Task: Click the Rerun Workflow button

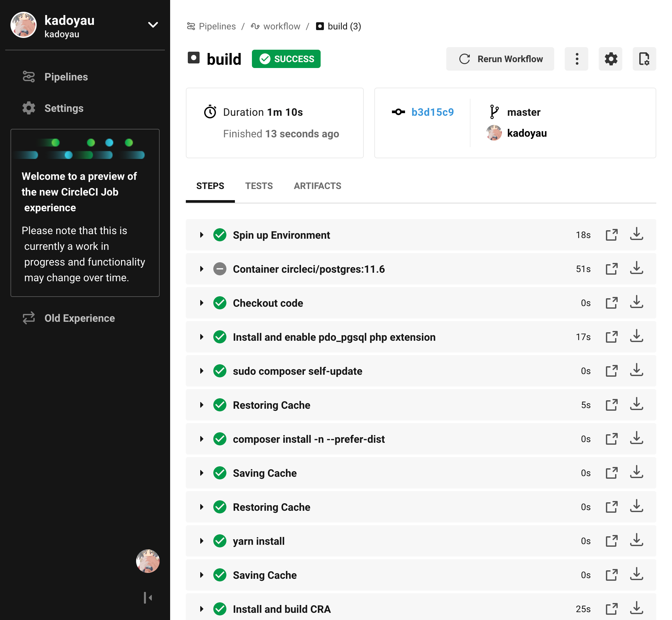Action: click(500, 59)
